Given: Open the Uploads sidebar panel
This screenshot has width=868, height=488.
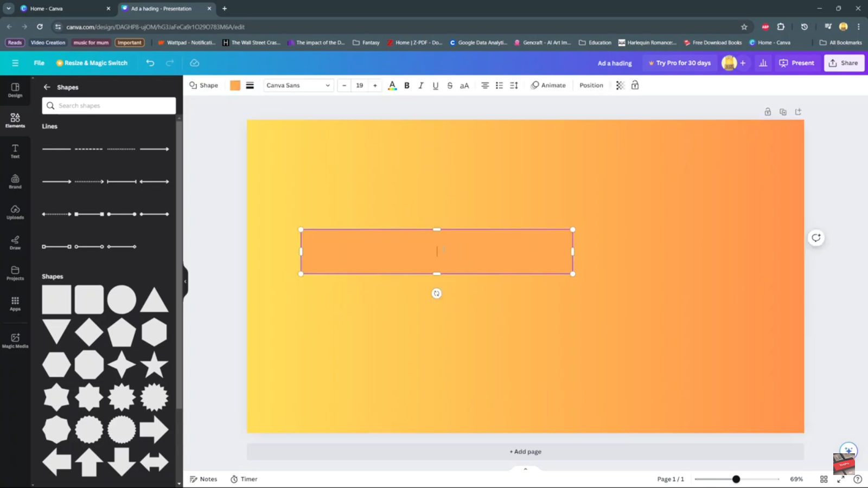Looking at the screenshot, I should 15,212.
